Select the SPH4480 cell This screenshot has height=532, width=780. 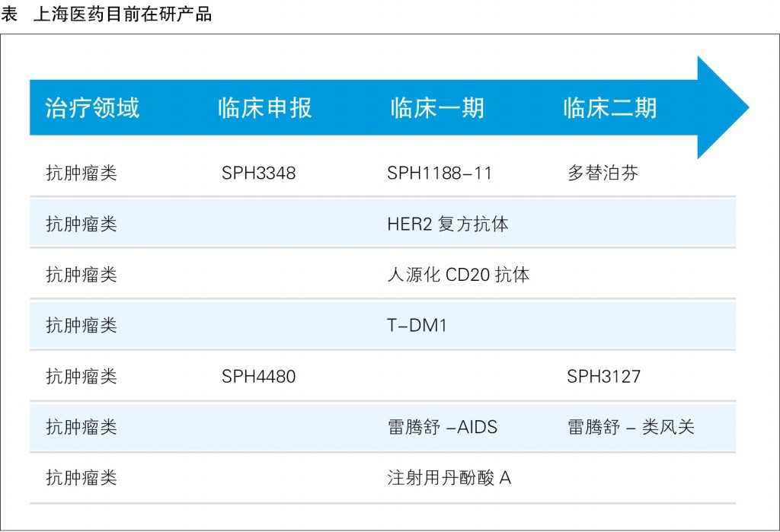pos(259,376)
